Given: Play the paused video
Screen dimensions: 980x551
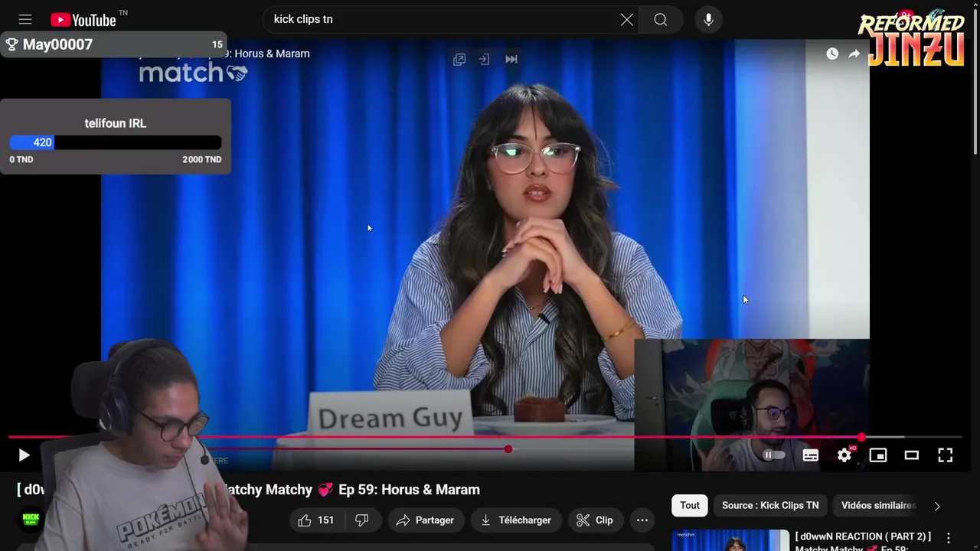Looking at the screenshot, I should (24, 455).
